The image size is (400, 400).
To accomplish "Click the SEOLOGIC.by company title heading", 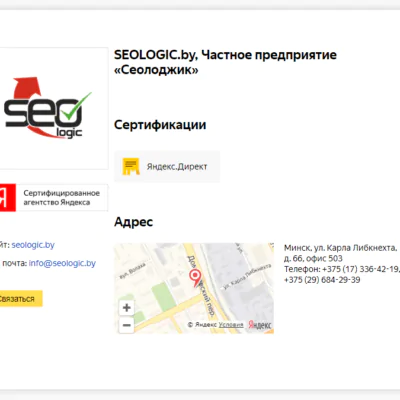I will coord(225,62).
